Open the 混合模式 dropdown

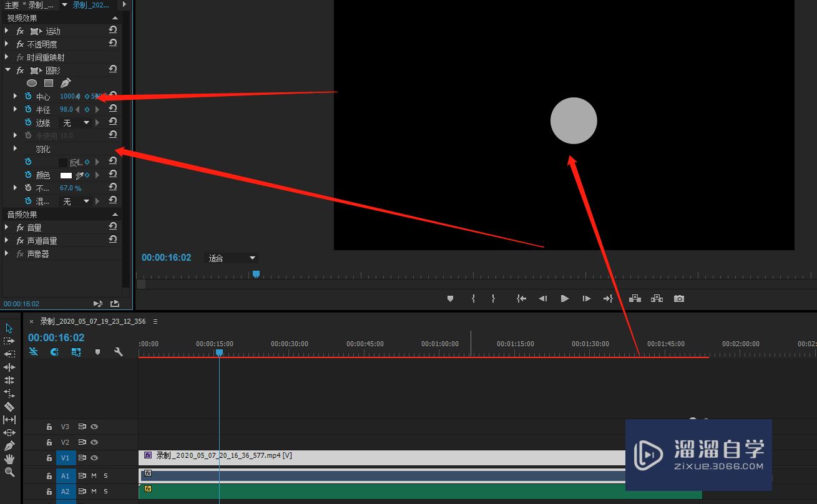[76, 201]
